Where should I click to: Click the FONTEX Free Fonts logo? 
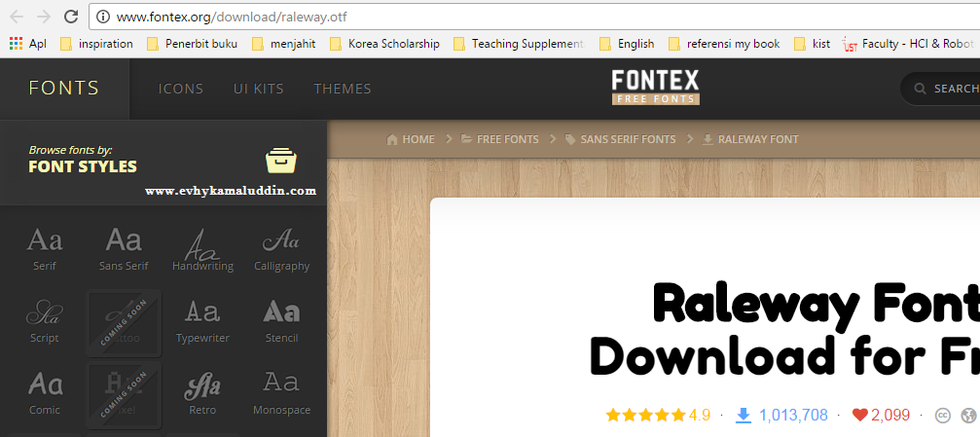(656, 87)
